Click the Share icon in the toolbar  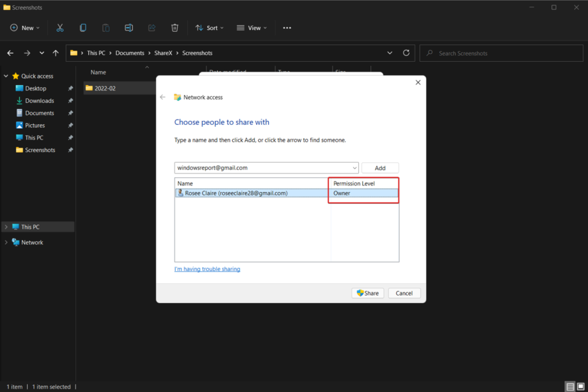point(151,27)
